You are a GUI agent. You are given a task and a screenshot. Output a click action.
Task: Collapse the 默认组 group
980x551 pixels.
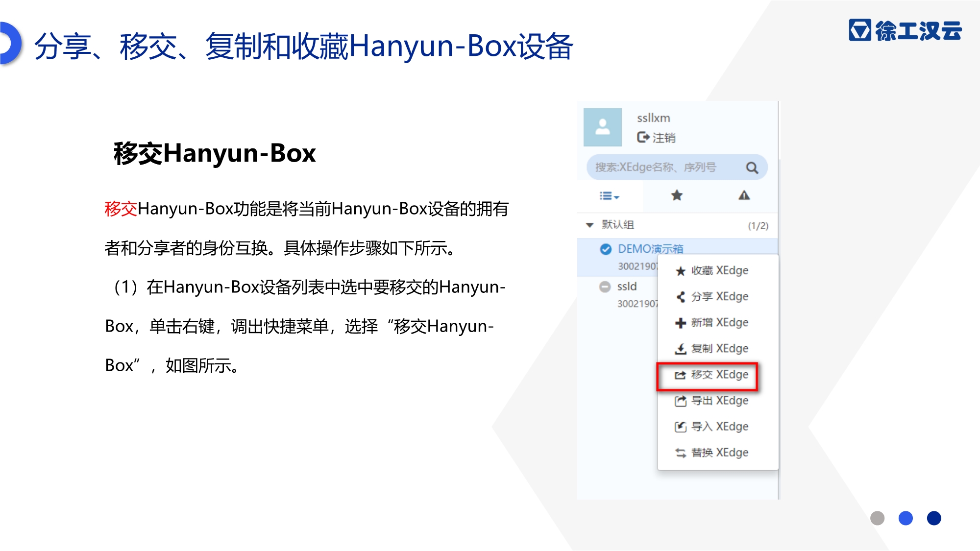pyautogui.click(x=590, y=225)
